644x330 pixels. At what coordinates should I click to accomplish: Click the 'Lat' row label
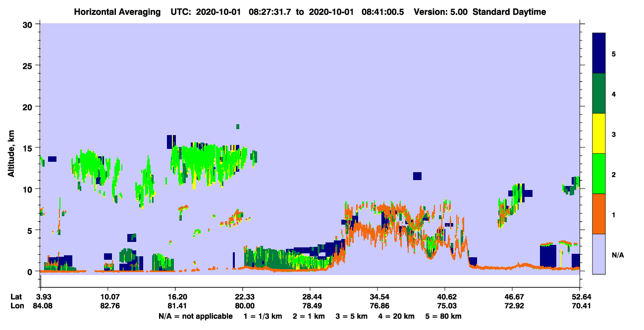[16, 296]
